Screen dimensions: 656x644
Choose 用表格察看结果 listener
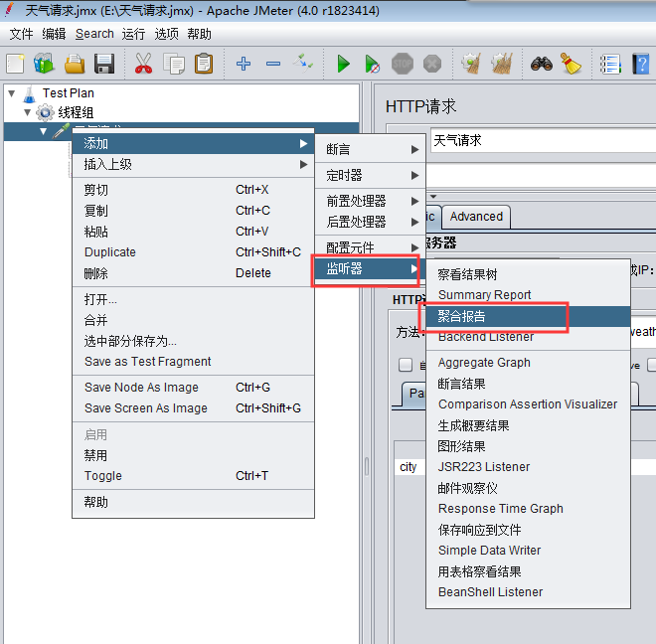[528, 571]
